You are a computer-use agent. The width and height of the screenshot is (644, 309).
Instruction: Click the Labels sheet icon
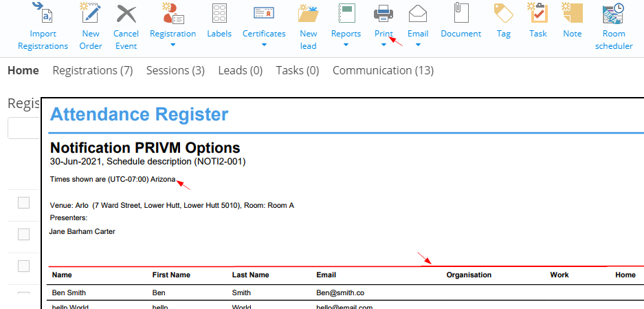click(x=219, y=13)
